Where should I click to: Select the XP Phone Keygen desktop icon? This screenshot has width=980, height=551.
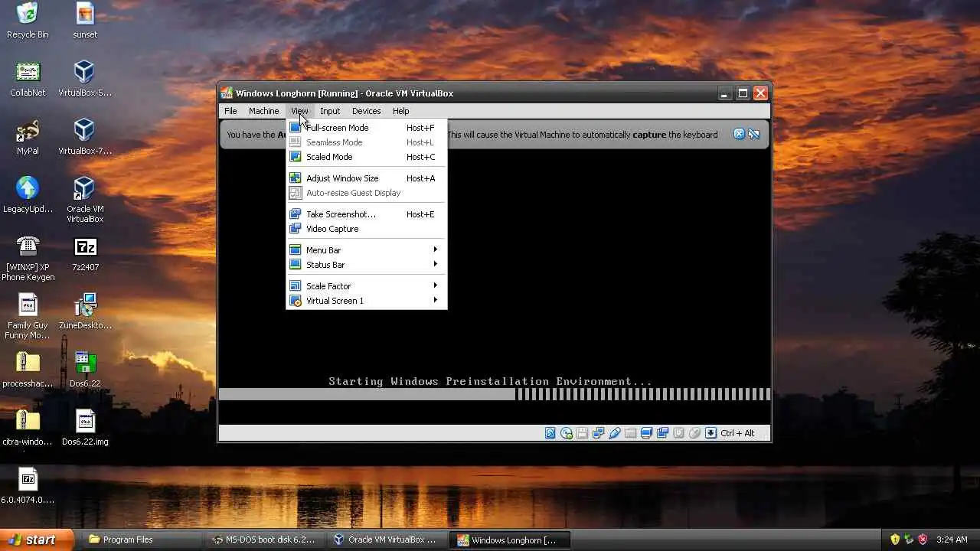click(28, 258)
